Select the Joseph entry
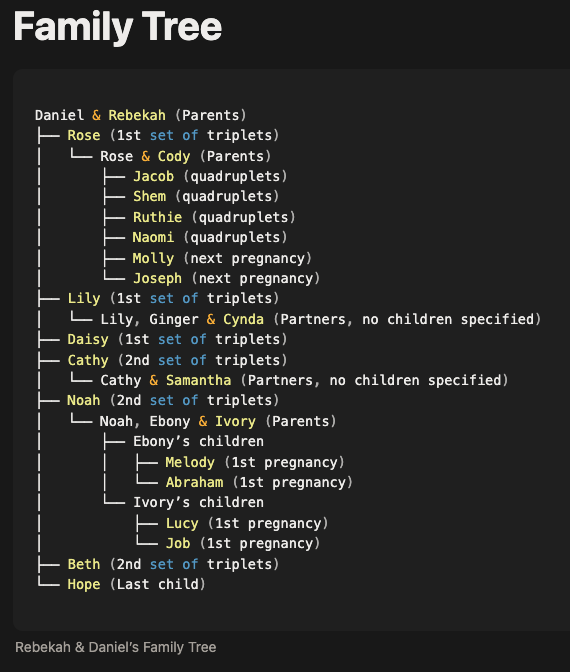 pyautogui.click(x=226, y=279)
